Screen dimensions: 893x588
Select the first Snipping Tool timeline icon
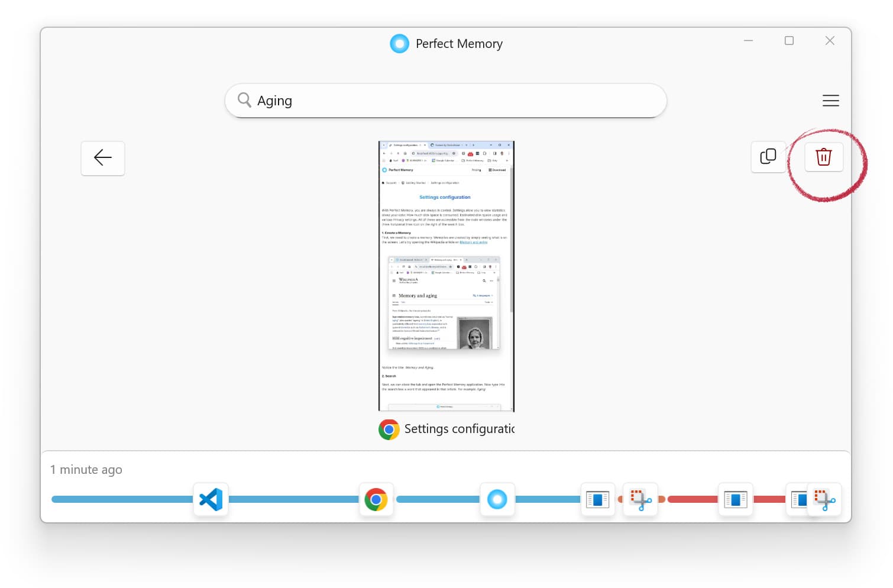point(640,499)
